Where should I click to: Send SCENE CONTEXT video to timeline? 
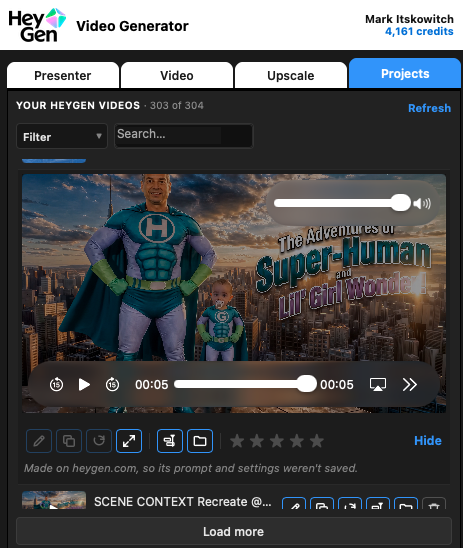pos(378,503)
